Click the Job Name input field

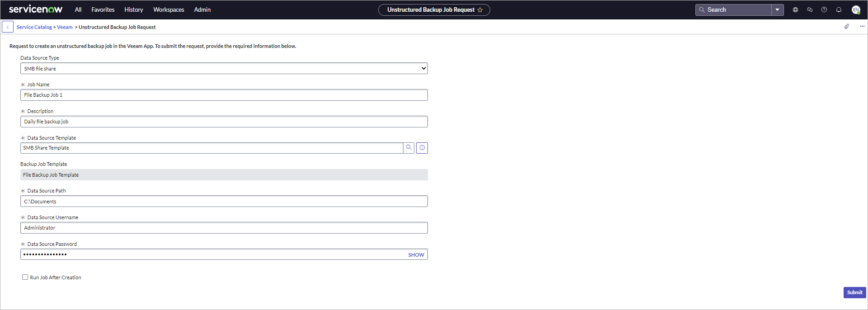pos(224,95)
